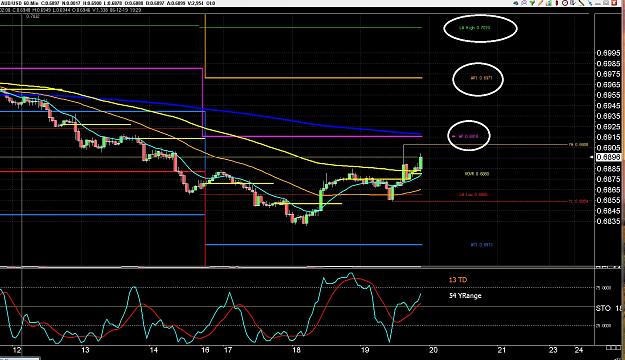Click date 12 on the time axis
Screen dimensions: 625x360
17,350
